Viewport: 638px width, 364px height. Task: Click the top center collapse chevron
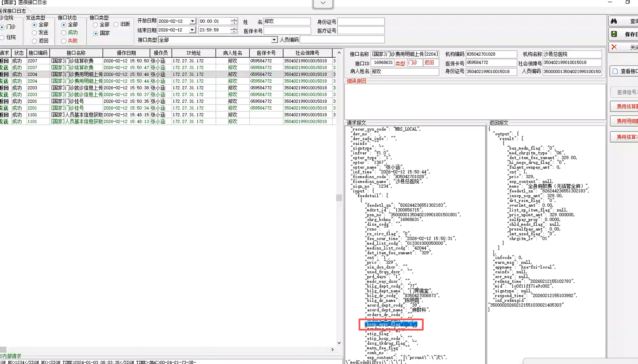coord(323,3)
